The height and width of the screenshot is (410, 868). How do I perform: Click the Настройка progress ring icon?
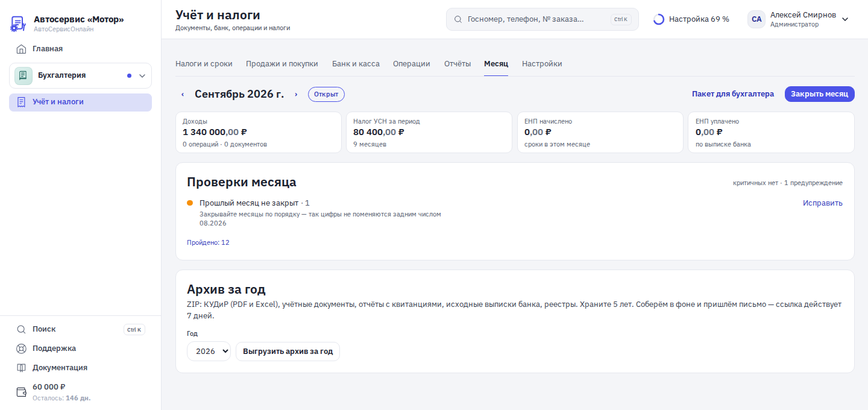coord(659,19)
